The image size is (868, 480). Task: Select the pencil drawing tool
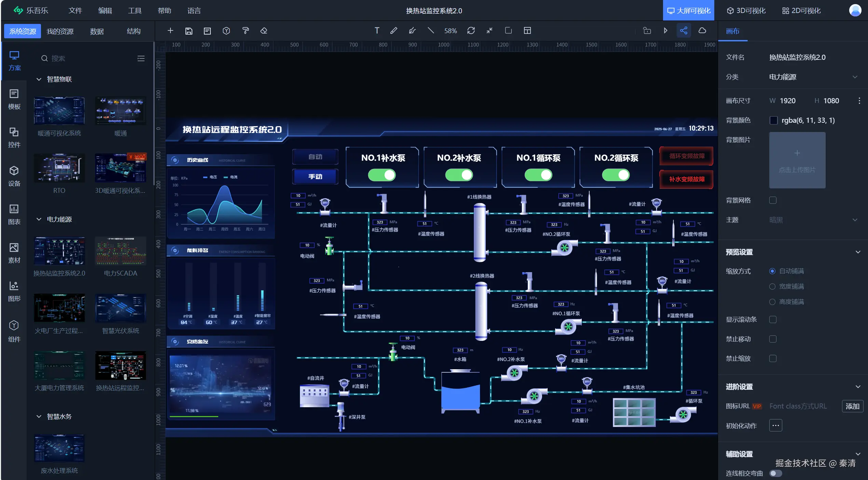pyautogui.click(x=394, y=31)
